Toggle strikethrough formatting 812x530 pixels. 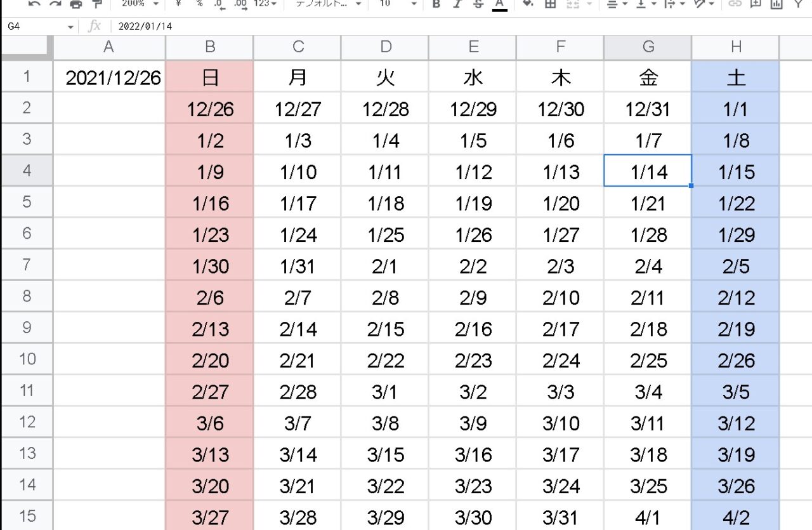pyautogui.click(x=476, y=5)
